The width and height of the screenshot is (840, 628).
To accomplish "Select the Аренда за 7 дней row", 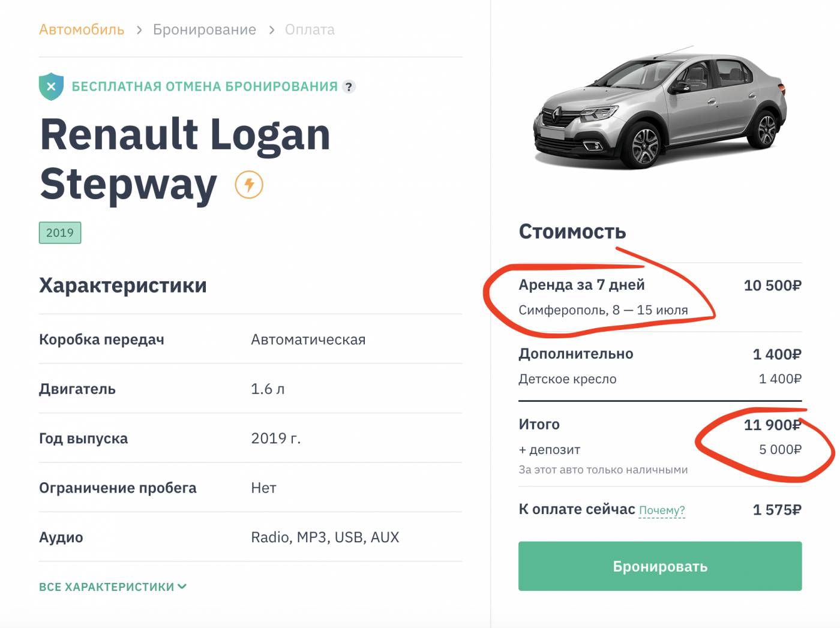I will 582,285.
